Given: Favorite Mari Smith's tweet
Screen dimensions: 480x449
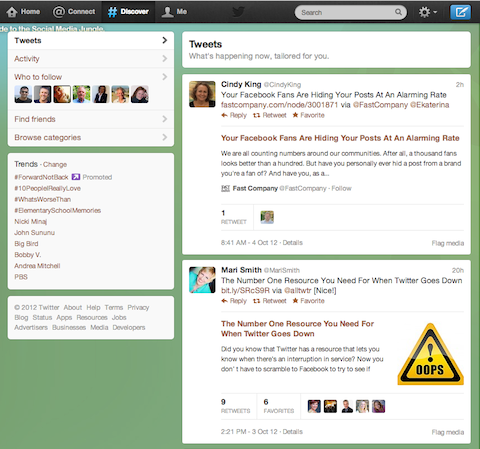Looking at the screenshot, I should click(309, 301).
